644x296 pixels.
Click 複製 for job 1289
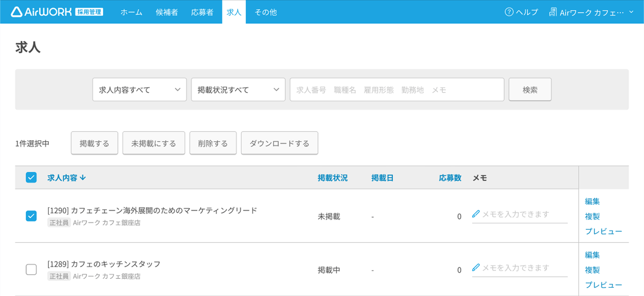pyautogui.click(x=592, y=270)
